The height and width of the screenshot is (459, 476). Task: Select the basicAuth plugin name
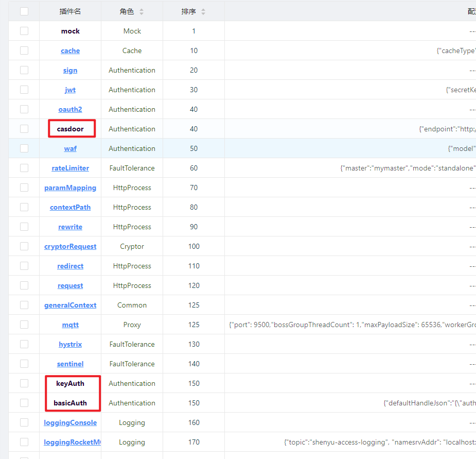click(70, 403)
